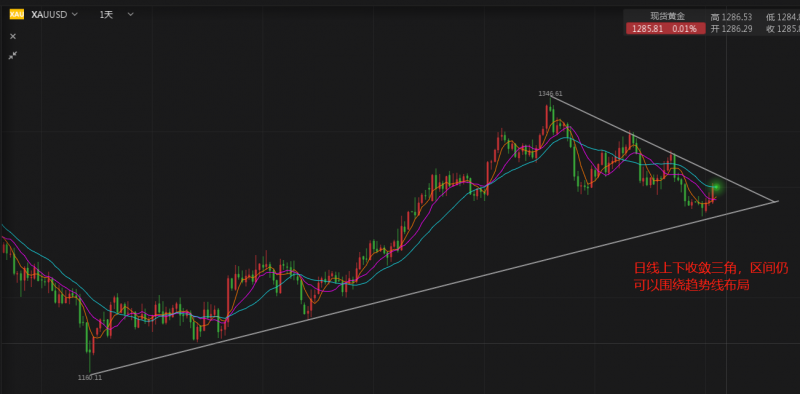The height and width of the screenshot is (394, 800).
Task: Click the triangle apex where trendlines meet
Action: pos(777,201)
